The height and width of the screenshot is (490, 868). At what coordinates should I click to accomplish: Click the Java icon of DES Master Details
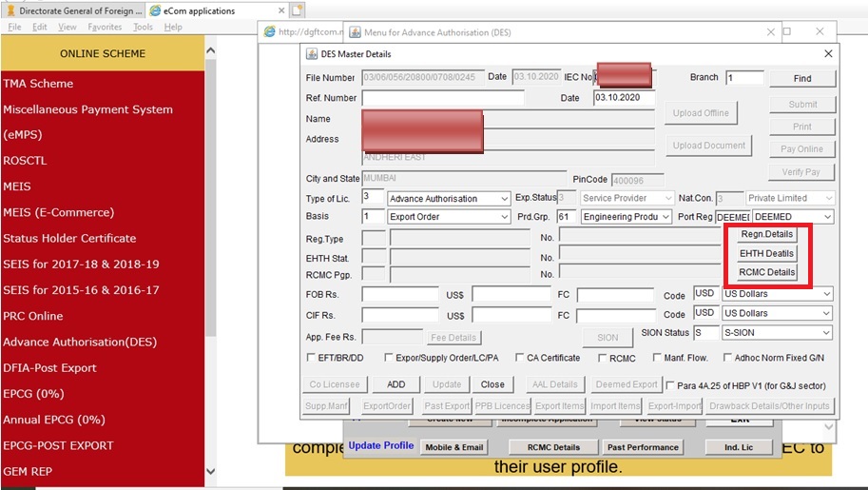click(x=312, y=54)
